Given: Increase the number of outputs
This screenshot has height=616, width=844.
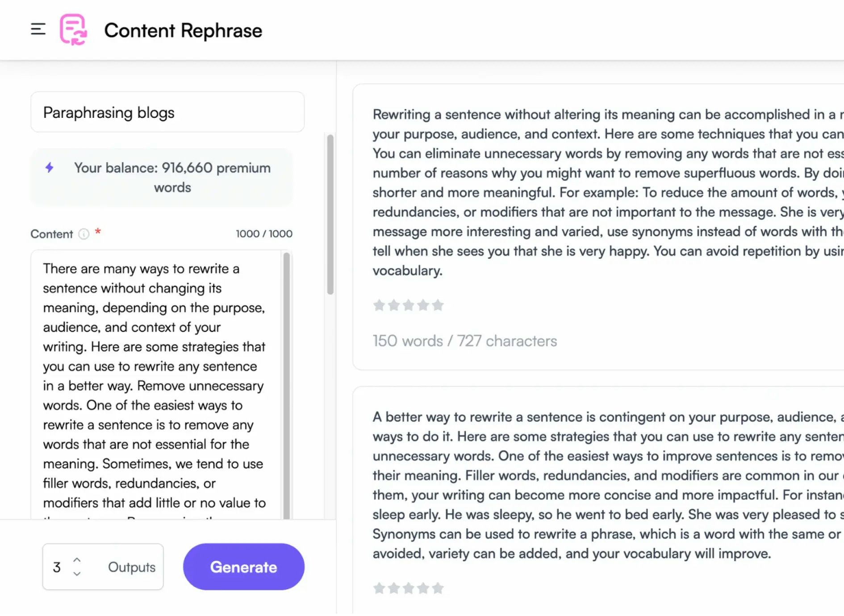Looking at the screenshot, I should (77, 560).
